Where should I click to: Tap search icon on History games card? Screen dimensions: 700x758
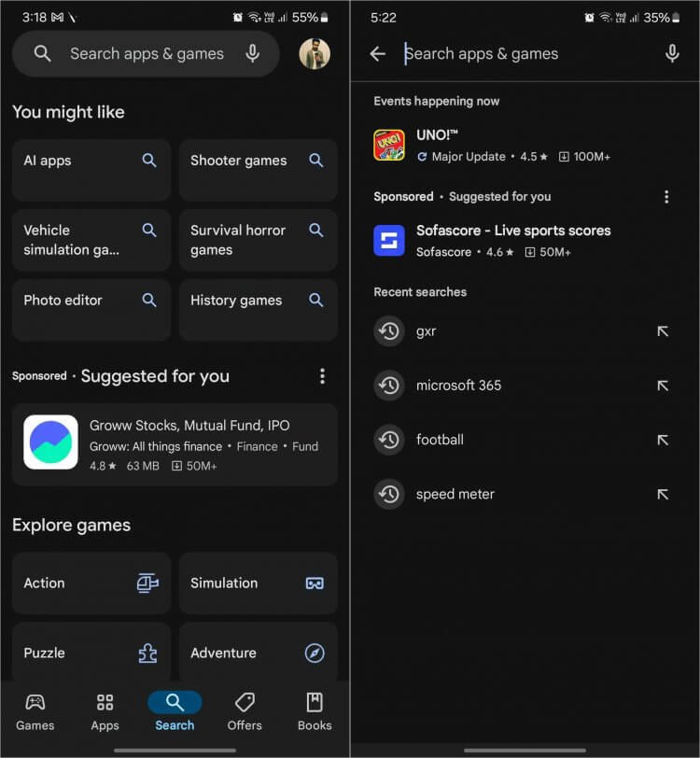tap(316, 300)
